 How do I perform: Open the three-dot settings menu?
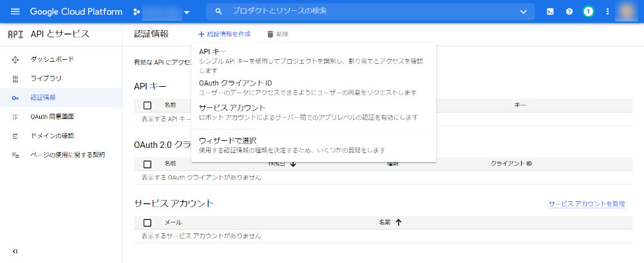608,12
